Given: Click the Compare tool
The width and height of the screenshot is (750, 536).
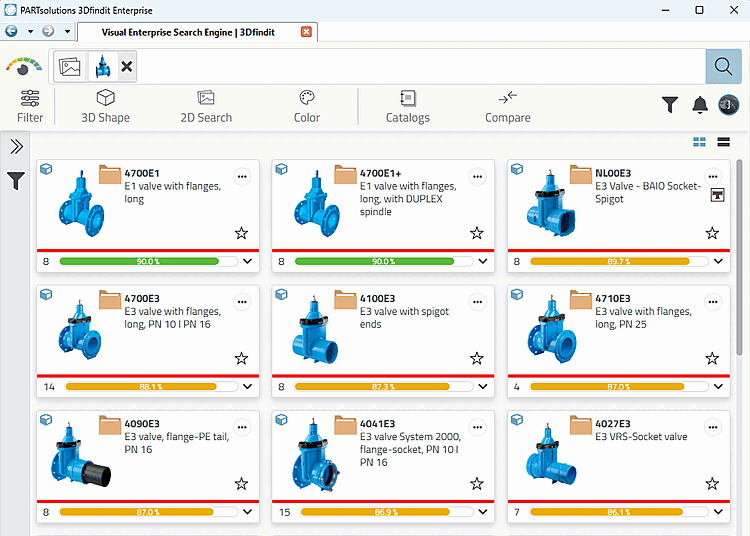Looking at the screenshot, I should 507,106.
